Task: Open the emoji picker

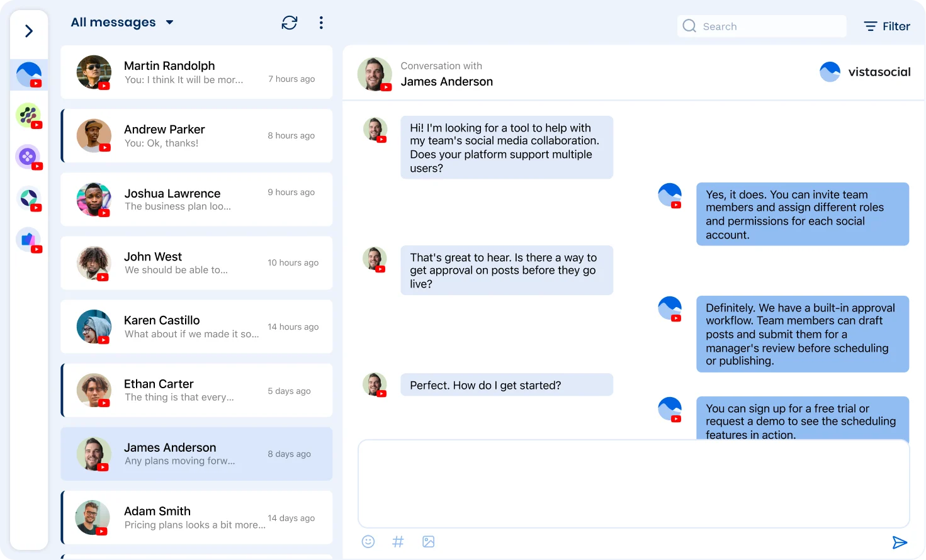Action: (x=368, y=542)
